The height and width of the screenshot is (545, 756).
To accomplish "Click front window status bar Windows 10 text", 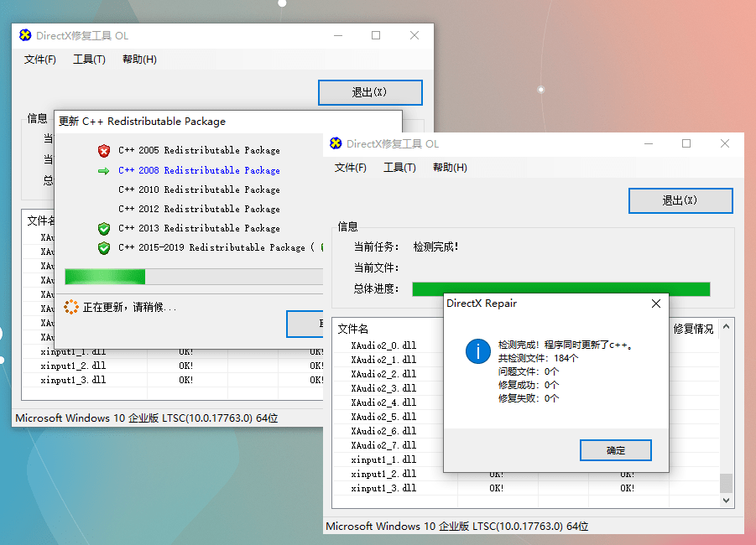I will (457, 527).
